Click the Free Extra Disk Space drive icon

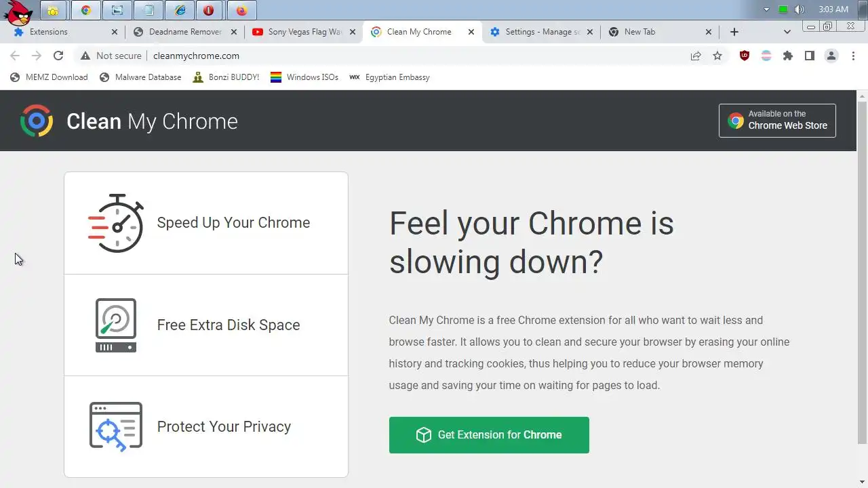[x=116, y=325]
